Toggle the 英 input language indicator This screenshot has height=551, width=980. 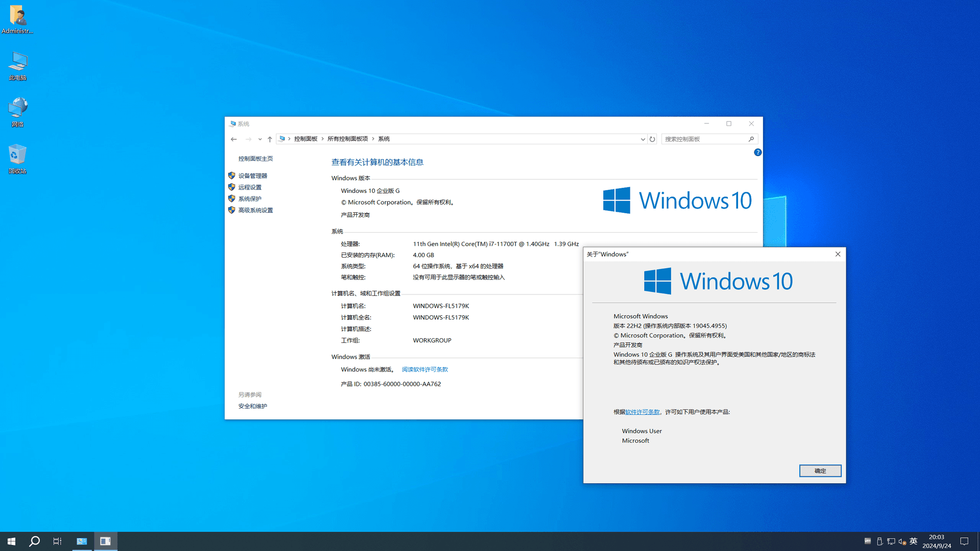(x=914, y=541)
